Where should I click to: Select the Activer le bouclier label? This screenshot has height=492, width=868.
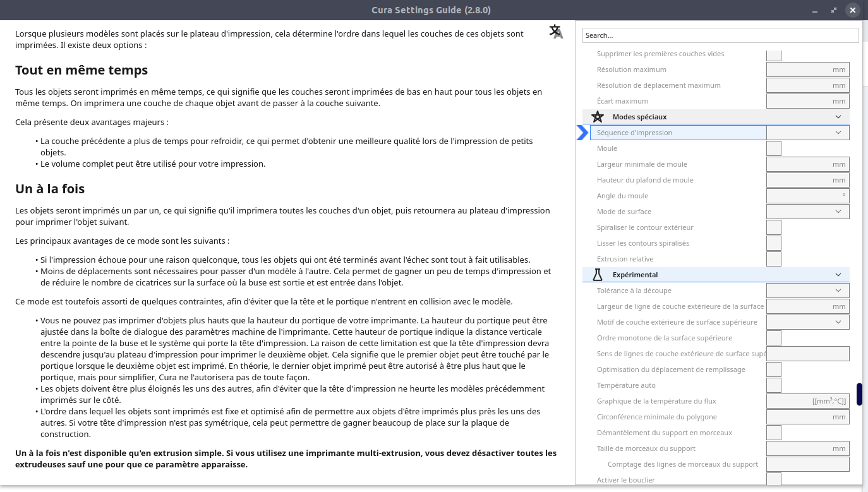point(626,480)
